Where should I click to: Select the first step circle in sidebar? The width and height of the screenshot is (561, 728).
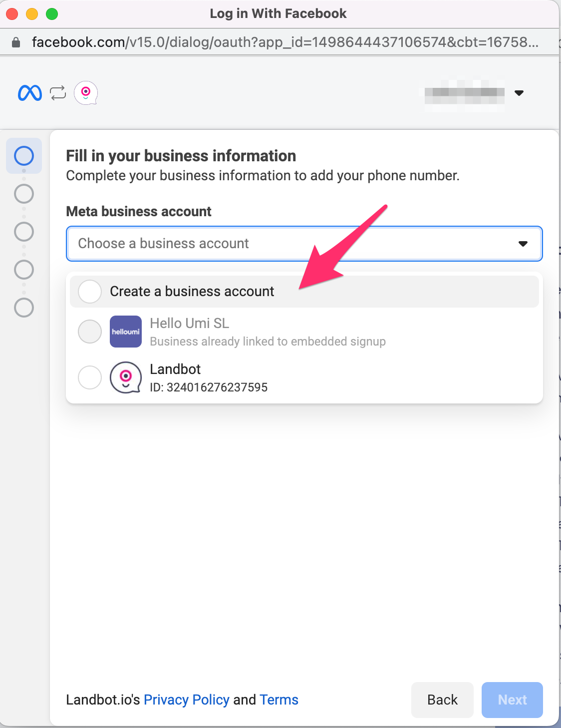pos(24,156)
